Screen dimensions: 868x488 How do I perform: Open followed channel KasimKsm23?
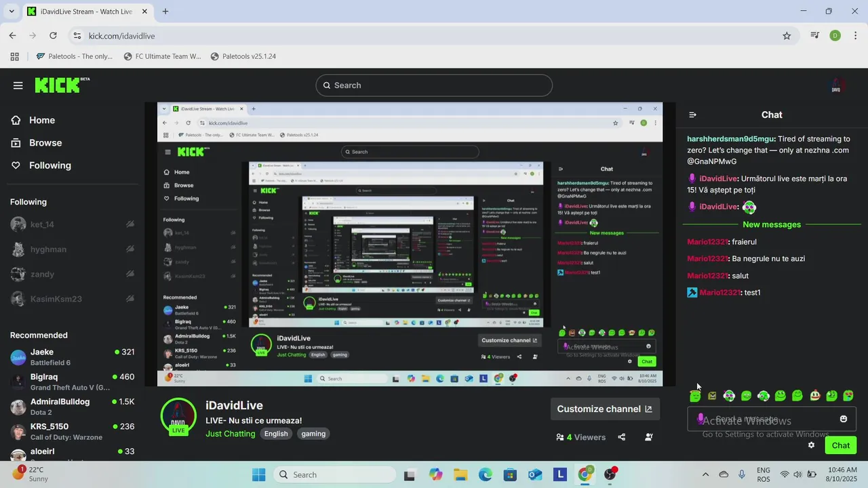[72, 299]
